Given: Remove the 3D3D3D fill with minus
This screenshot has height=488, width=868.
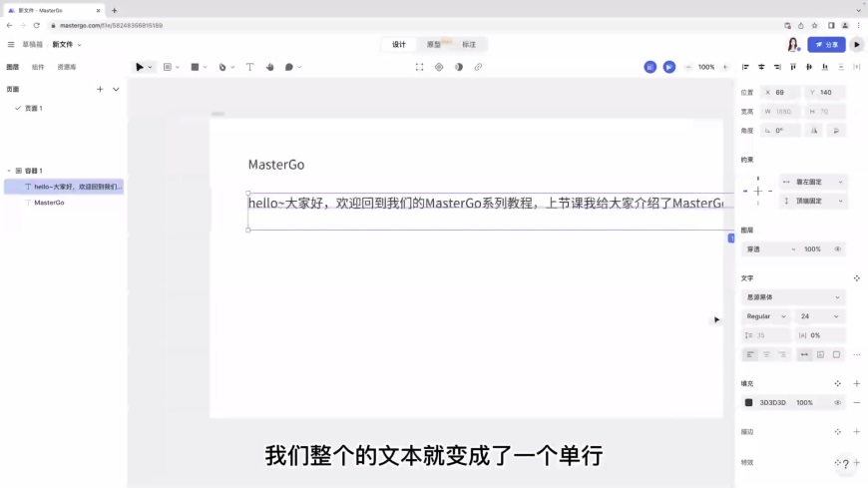Looking at the screenshot, I should click(x=857, y=403).
